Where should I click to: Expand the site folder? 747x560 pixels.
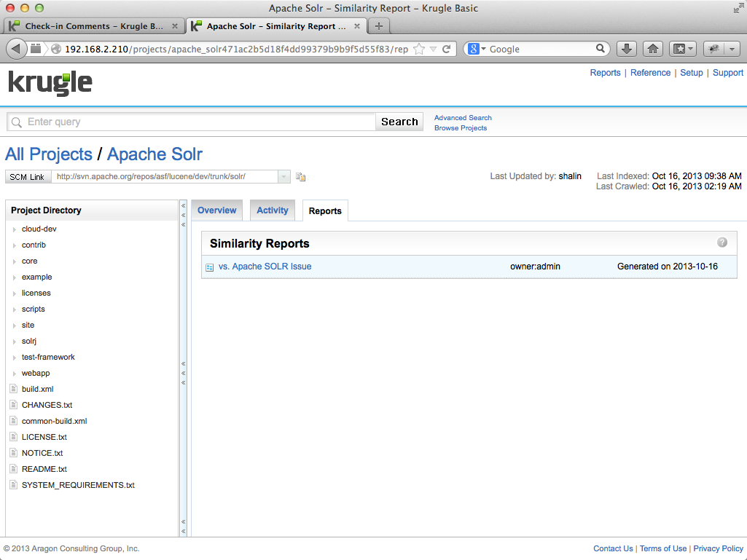click(15, 326)
